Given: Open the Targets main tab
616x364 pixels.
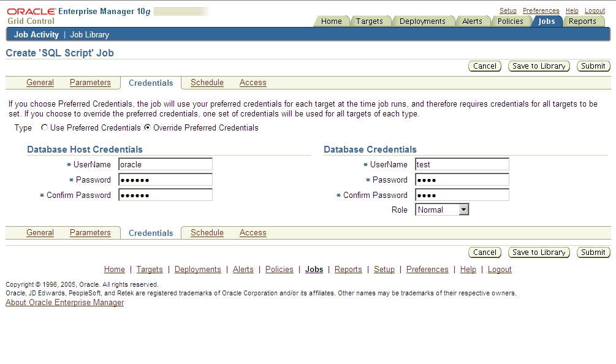Looking at the screenshot, I should point(369,21).
